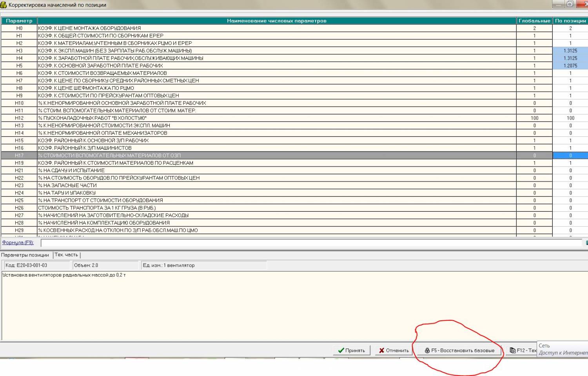Click global value 100 in row H12

pos(534,118)
